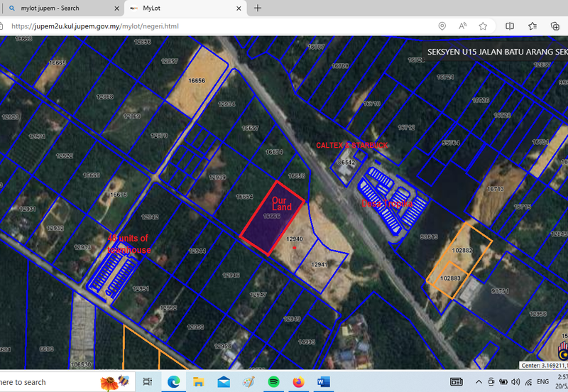Click lot 16656 on the map
Screen dimensions: 568x392
click(x=196, y=81)
